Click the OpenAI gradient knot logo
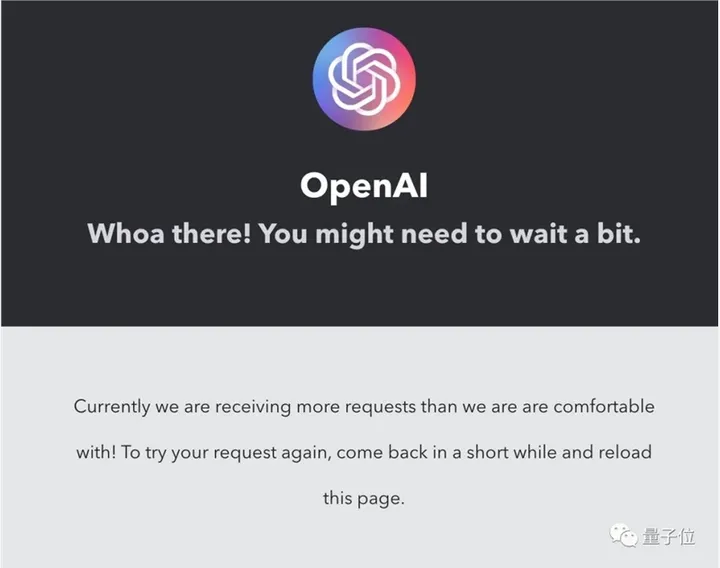The image size is (720, 568). [x=364, y=79]
